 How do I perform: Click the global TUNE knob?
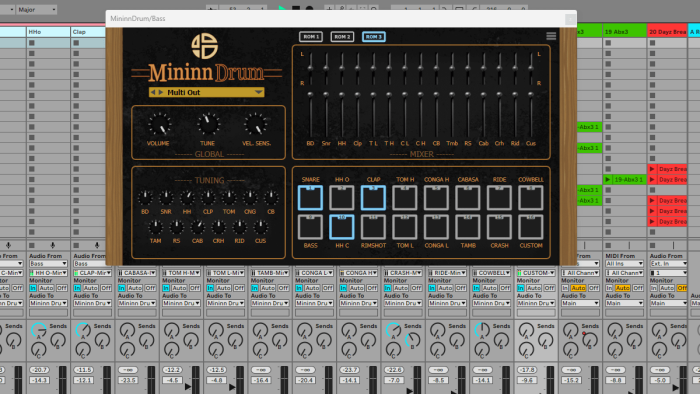[208, 124]
